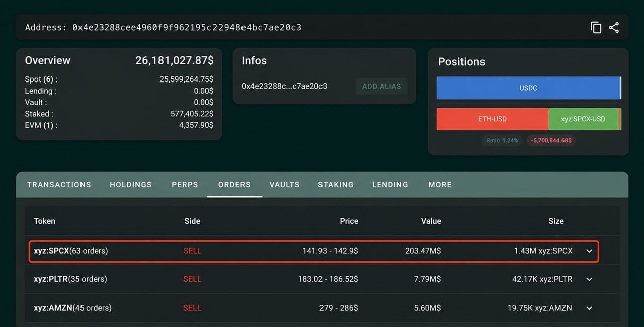Select the red ETH-USD position bar
Screen dimensions: 644x327
493,119
